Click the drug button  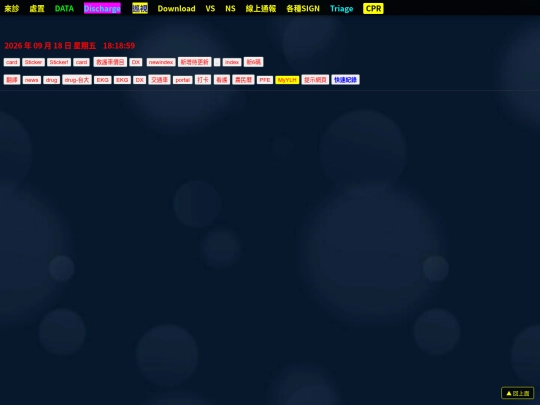52,80
